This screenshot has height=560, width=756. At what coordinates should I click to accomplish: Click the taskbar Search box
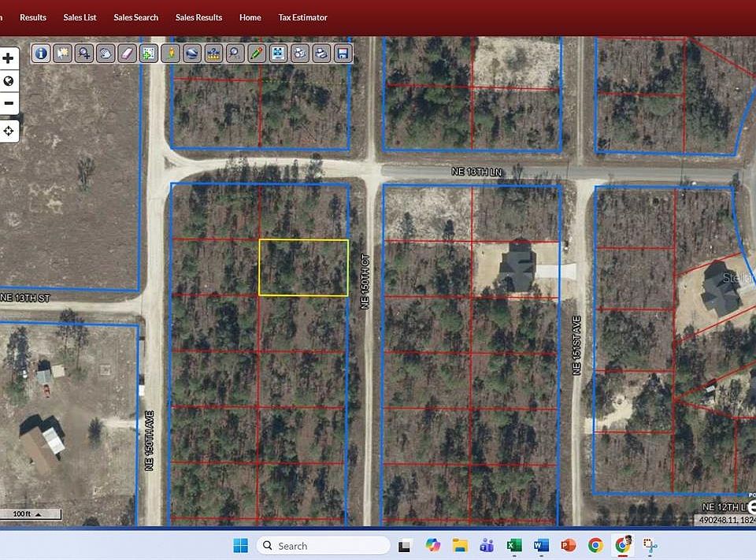tap(323, 546)
